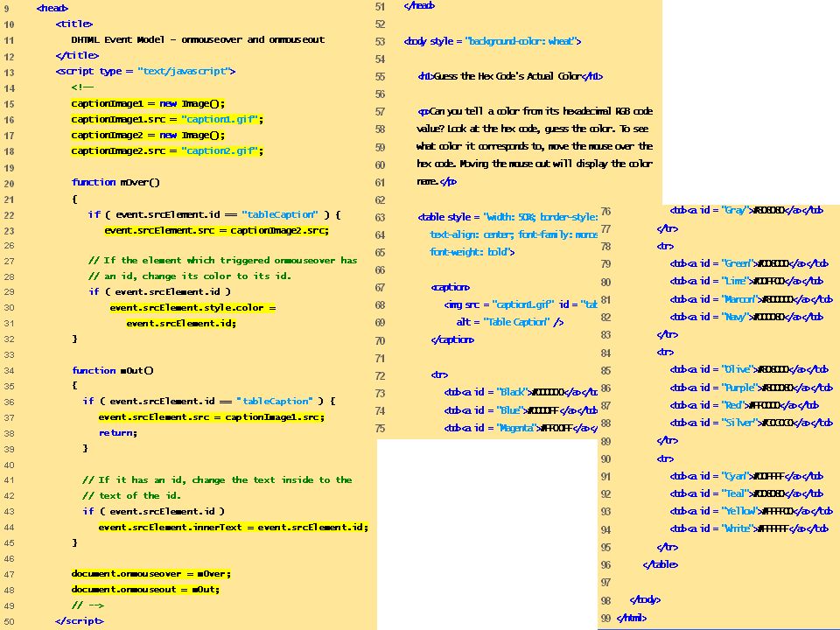840x630 pixels.
Task: Select the closing </title> tag on line 12
Action: (77, 55)
